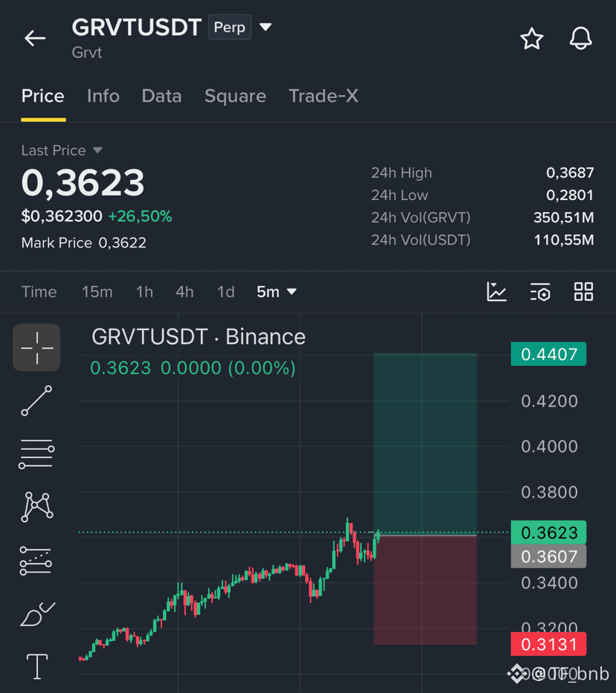The width and height of the screenshot is (616, 693).
Task: Click the 24h Vol(USDT) value 110,55M
Action: click(x=564, y=240)
